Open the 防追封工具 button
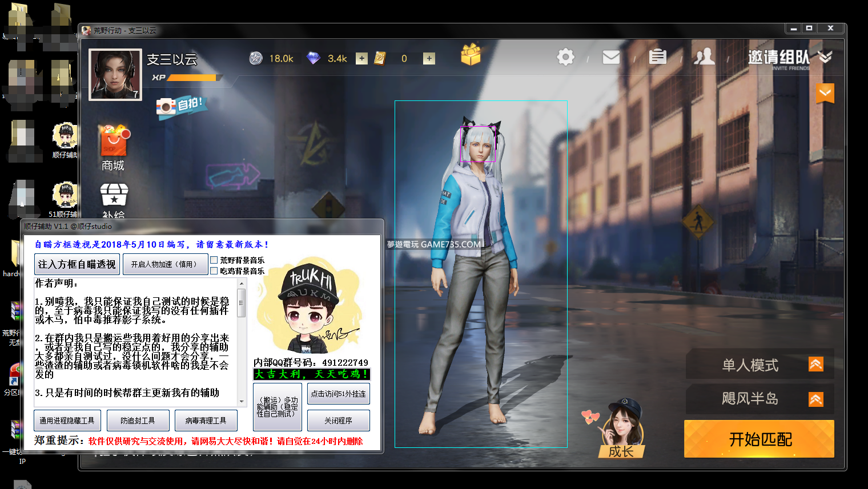The height and width of the screenshot is (489, 868). (x=138, y=421)
